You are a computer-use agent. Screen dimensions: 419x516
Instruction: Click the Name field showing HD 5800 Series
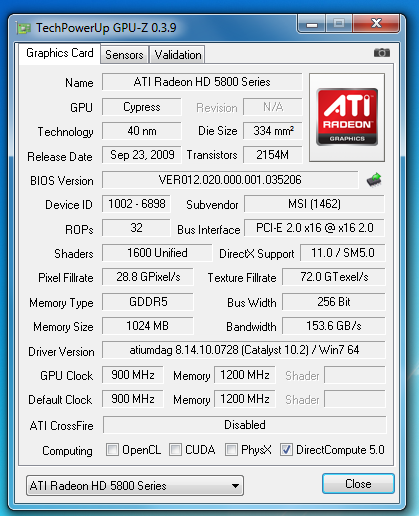[202, 82]
